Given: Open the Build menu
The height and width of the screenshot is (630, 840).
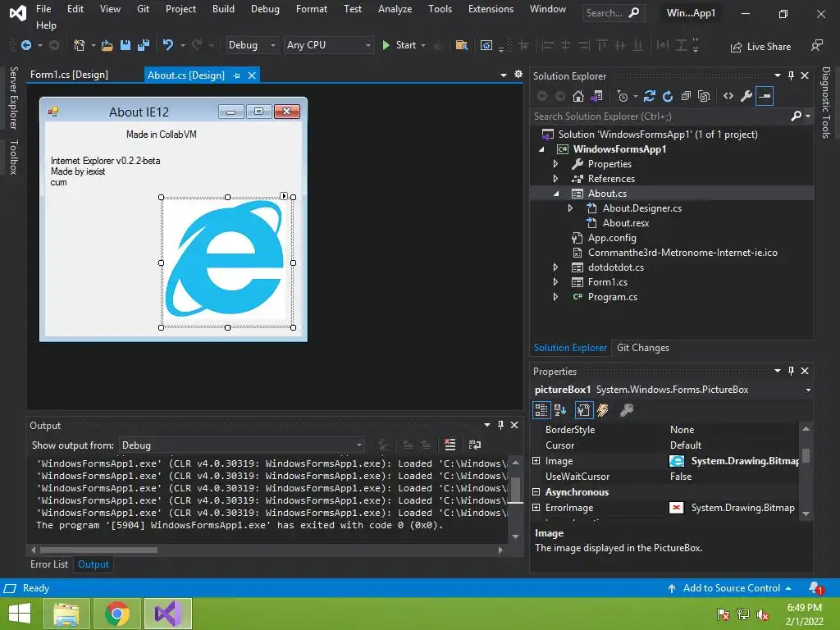Looking at the screenshot, I should pyautogui.click(x=223, y=8).
